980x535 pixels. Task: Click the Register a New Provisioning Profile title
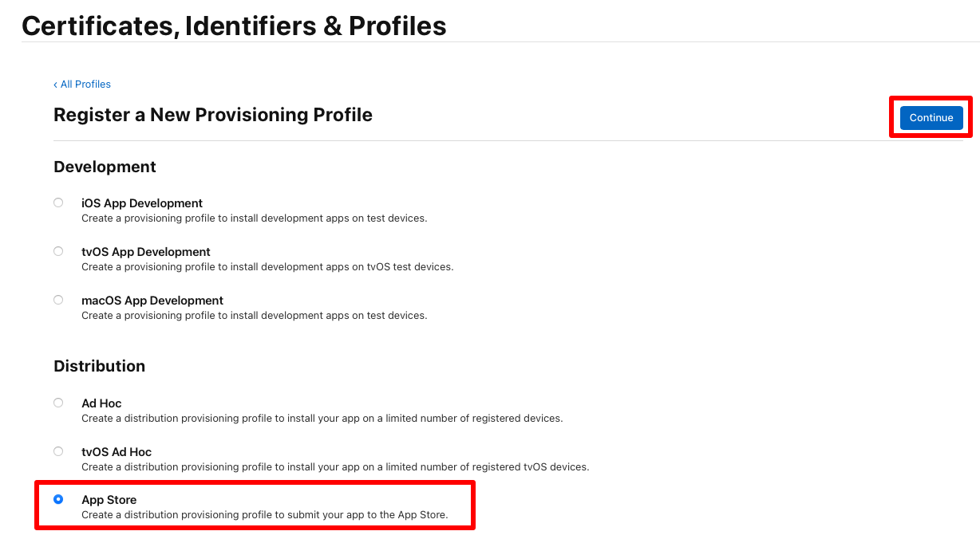point(212,115)
